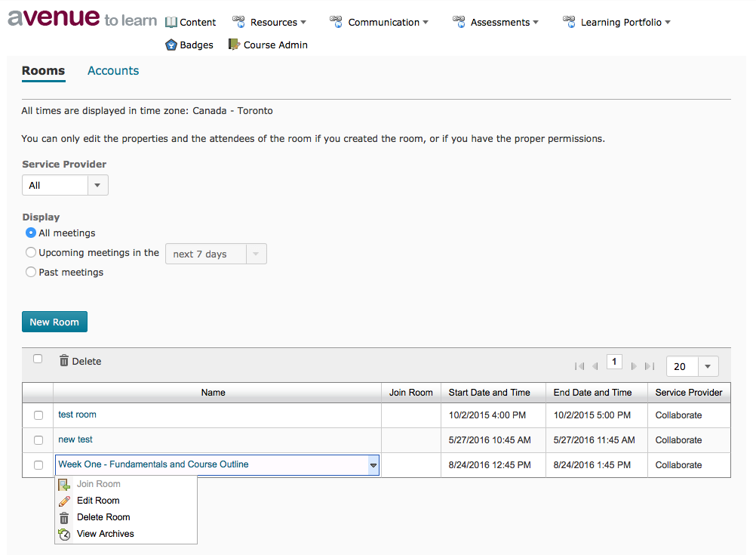The height and width of the screenshot is (555, 756).
Task: Click the Course Admin icon
Action: coord(234,45)
